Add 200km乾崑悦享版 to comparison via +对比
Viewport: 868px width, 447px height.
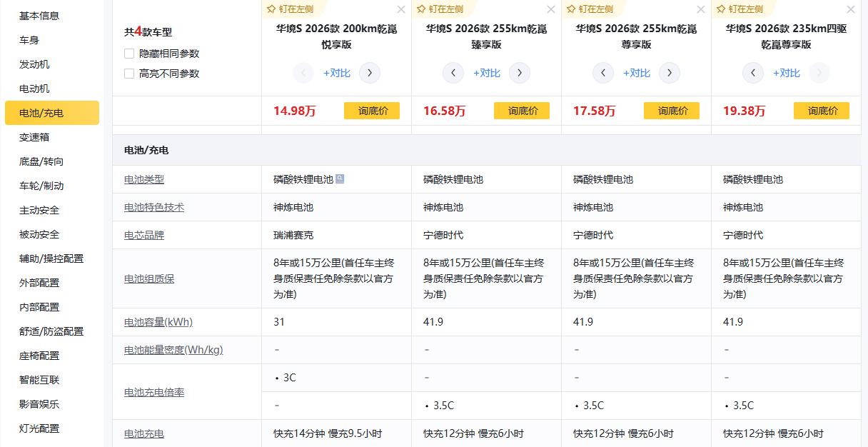337,73
